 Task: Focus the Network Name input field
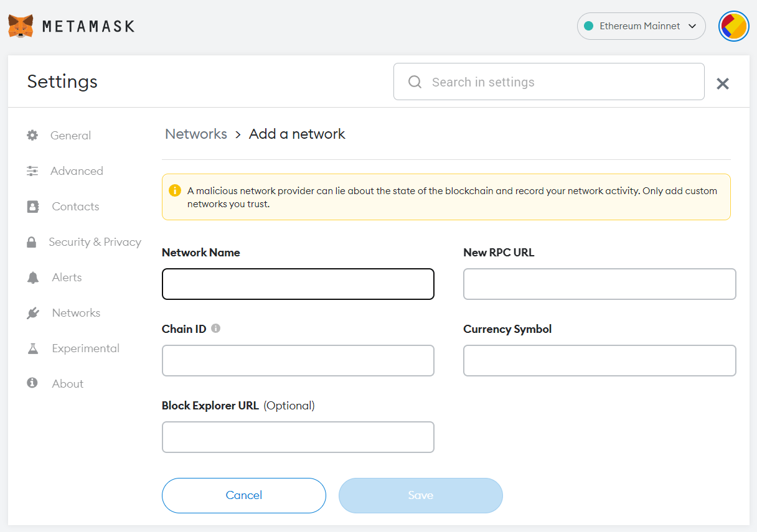tap(298, 284)
